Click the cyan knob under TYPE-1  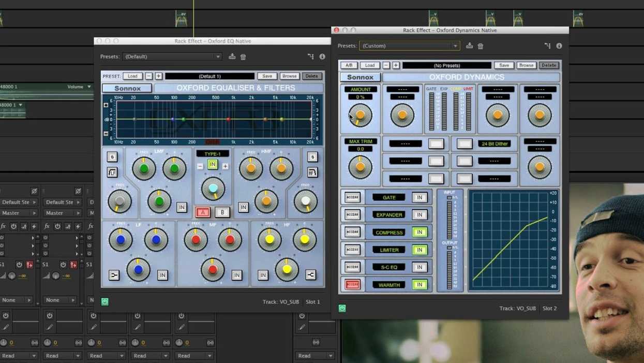213,188
